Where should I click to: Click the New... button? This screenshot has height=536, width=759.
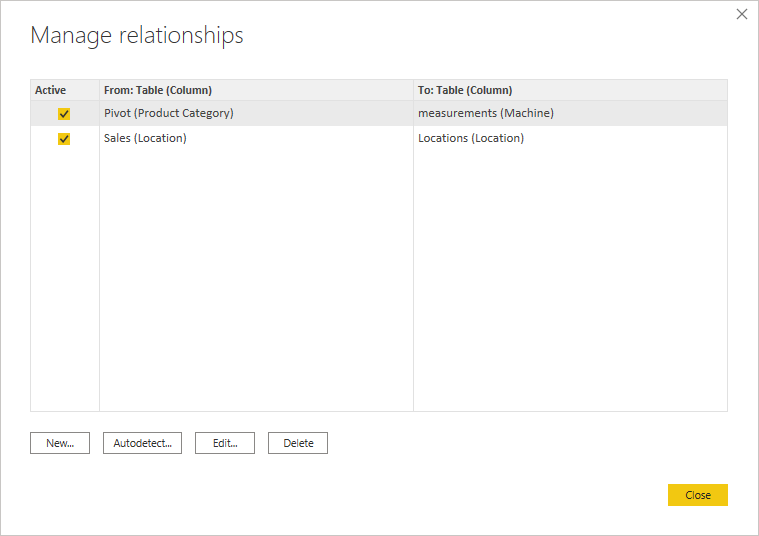[60, 443]
